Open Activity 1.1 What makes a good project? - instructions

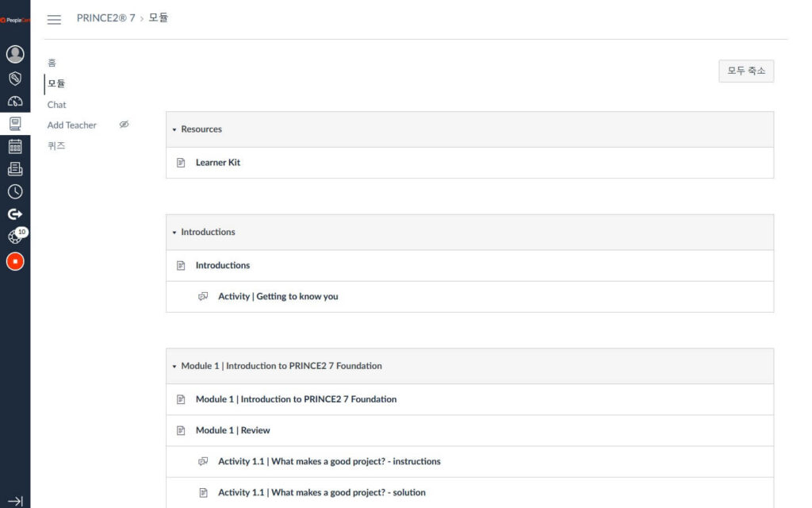(x=329, y=461)
